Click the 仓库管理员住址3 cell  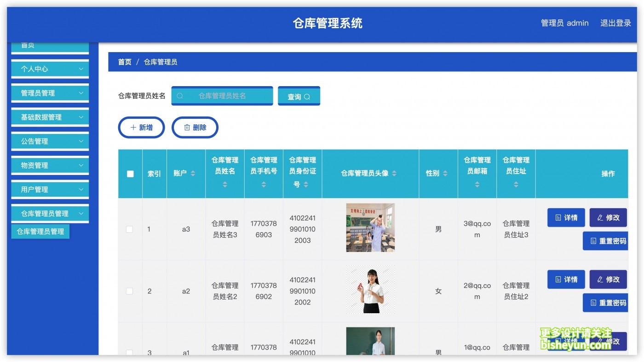pyautogui.click(x=516, y=229)
